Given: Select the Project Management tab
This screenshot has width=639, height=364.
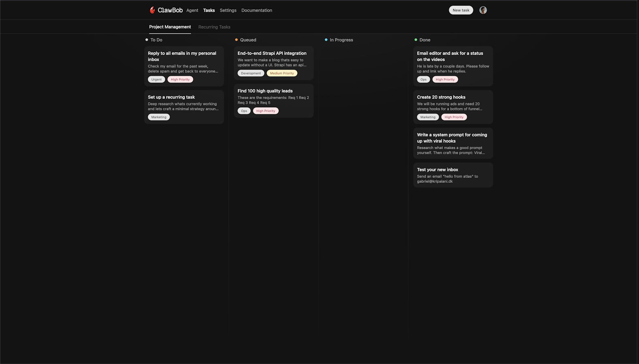Looking at the screenshot, I should point(170,27).
